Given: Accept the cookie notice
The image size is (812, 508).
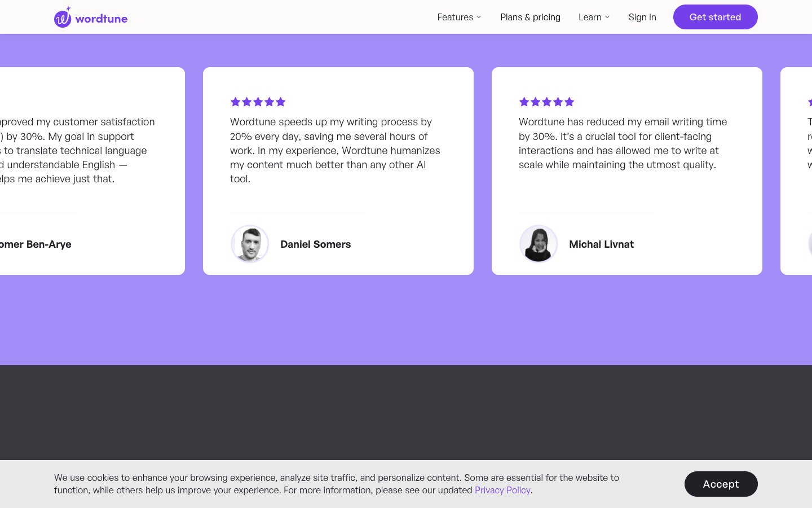Looking at the screenshot, I should click(721, 484).
